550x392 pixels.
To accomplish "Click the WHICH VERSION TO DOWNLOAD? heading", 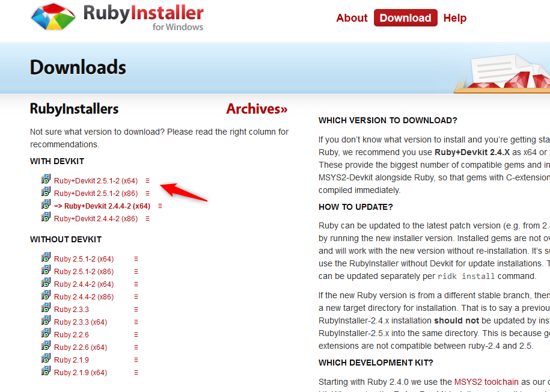I will coord(388,120).
